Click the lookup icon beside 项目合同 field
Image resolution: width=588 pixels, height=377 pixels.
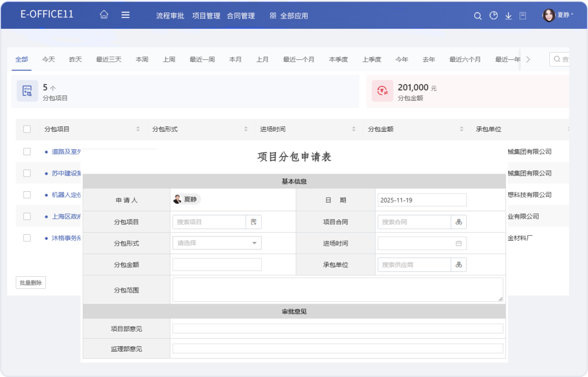coord(458,222)
